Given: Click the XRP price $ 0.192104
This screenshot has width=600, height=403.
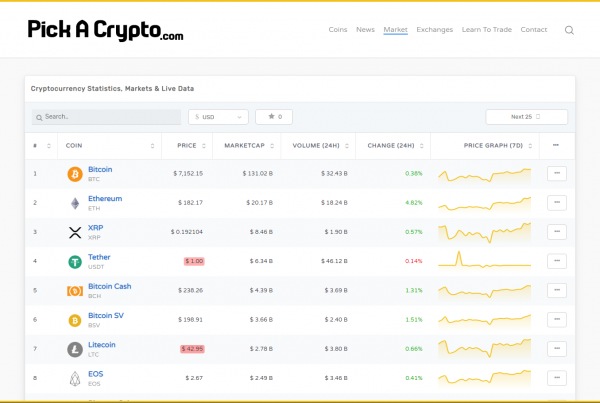Looking at the screenshot, I should point(187,232).
